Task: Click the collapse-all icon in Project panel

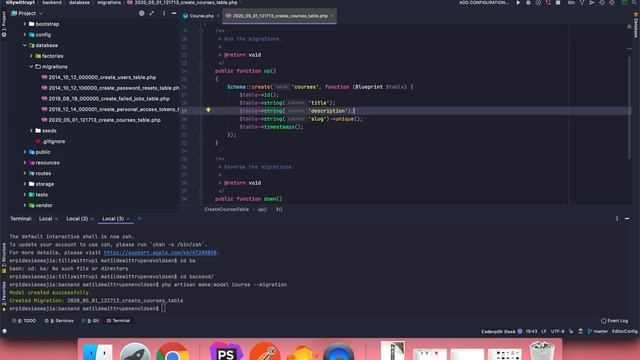Action: click(152, 13)
